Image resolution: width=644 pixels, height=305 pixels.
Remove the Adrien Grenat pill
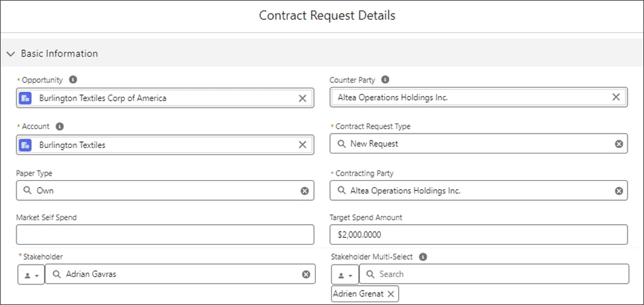pyautogui.click(x=391, y=294)
